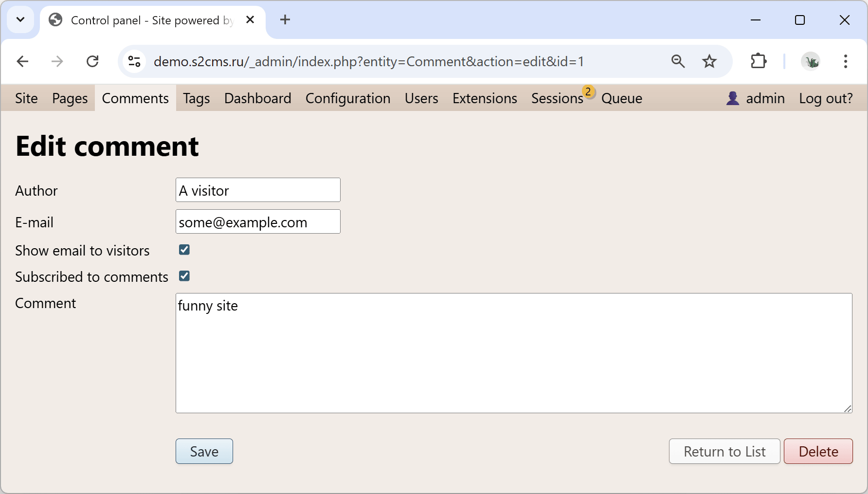Screen dimensions: 868x494
Task: Expand the tab search dropdown
Action: 20,20
